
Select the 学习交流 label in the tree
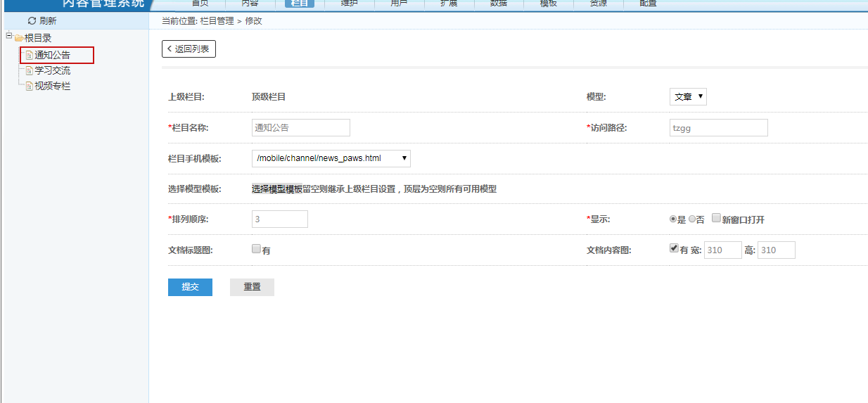click(53, 70)
